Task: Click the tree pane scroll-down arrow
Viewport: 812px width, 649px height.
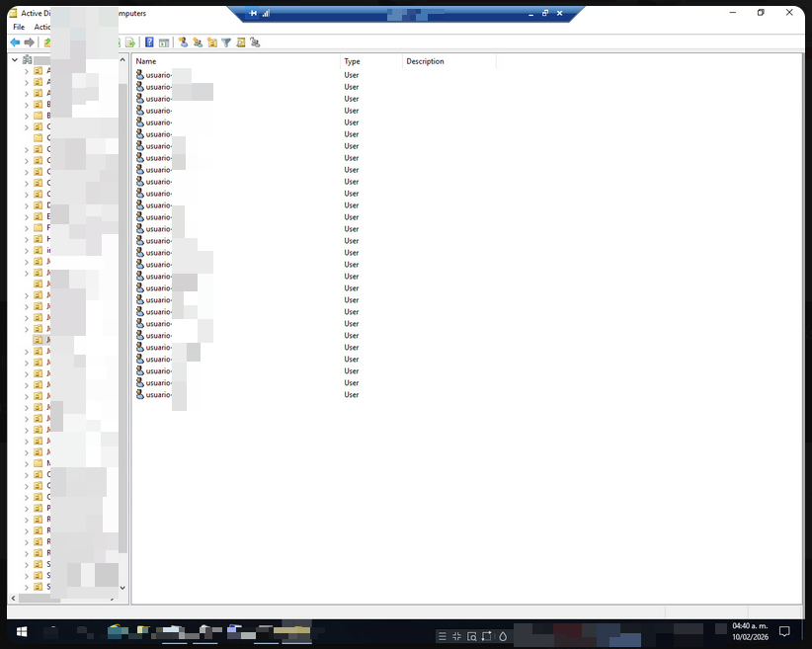Action: (122, 588)
